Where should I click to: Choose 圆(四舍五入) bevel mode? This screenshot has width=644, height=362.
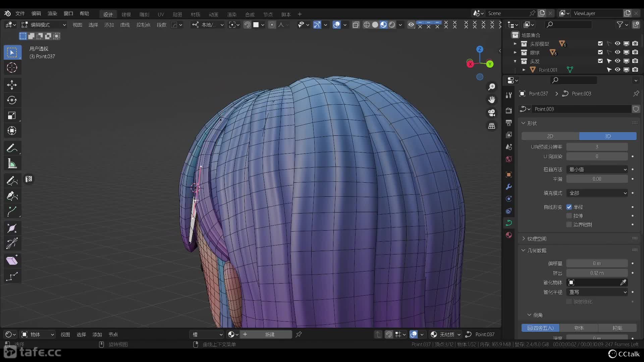540,328
